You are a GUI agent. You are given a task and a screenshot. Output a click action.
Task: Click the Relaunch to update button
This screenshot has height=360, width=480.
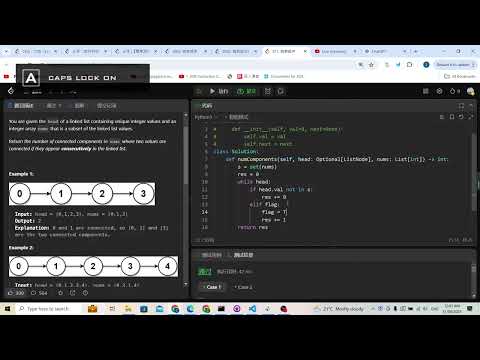[455, 65]
